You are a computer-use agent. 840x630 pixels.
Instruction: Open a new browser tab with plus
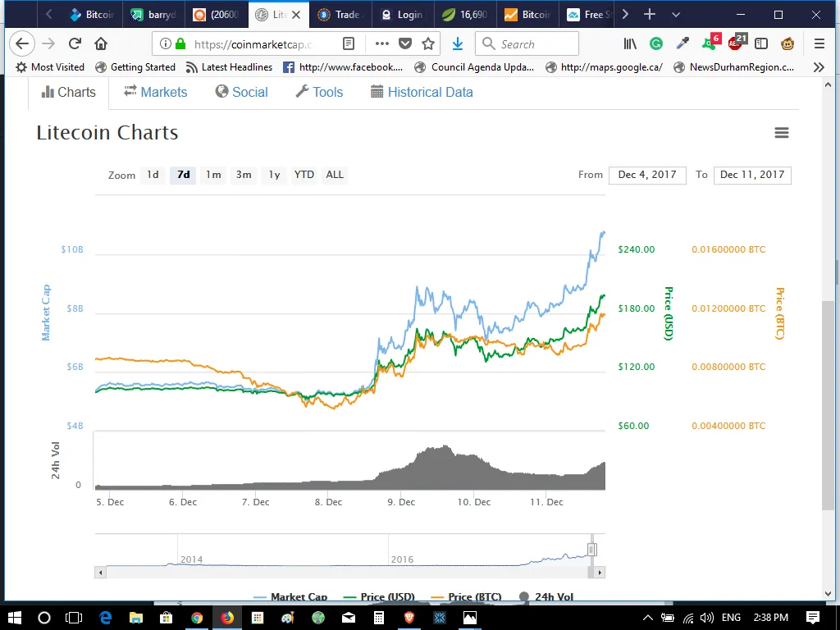click(x=650, y=15)
